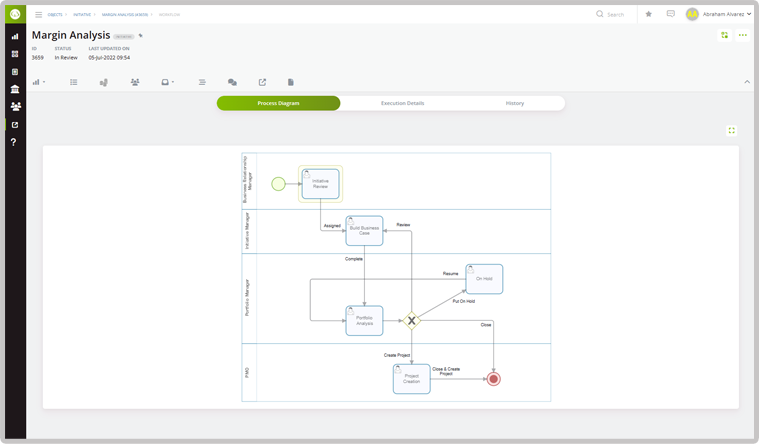Click the star favorites icon in top bar
759x444 pixels.
tap(649, 14)
